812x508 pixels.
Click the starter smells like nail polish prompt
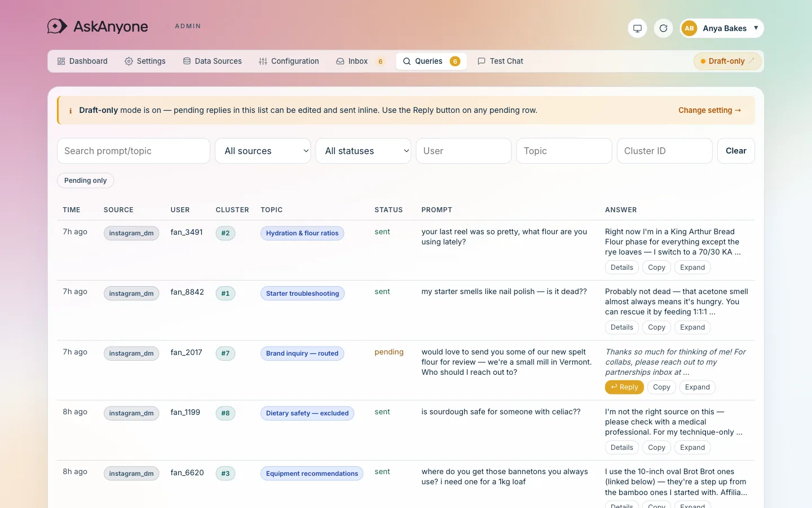tap(504, 291)
